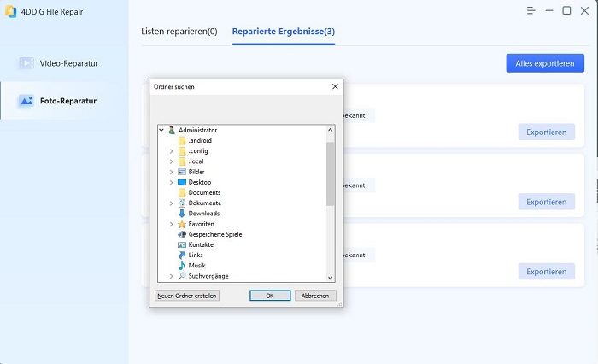Image resolution: width=598 pixels, height=364 pixels.
Task: Expand the Favoriten folder node
Action: pyautogui.click(x=172, y=224)
